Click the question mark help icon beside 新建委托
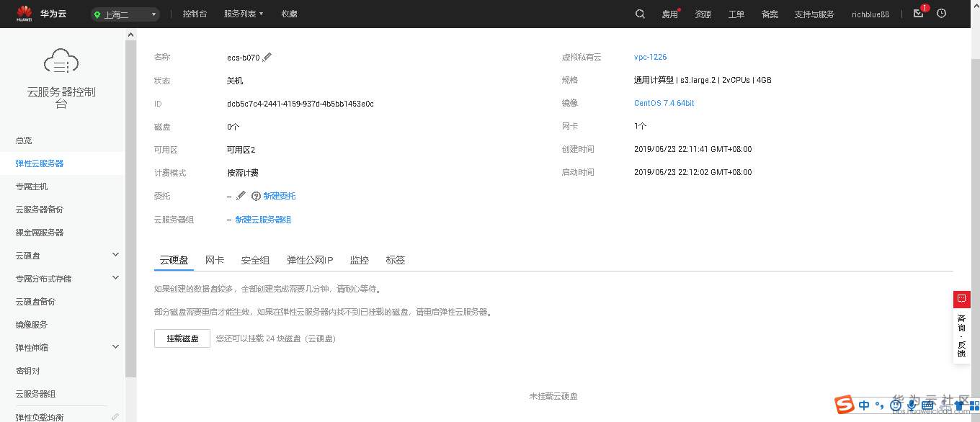This screenshot has width=980, height=422. click(256, 196)
